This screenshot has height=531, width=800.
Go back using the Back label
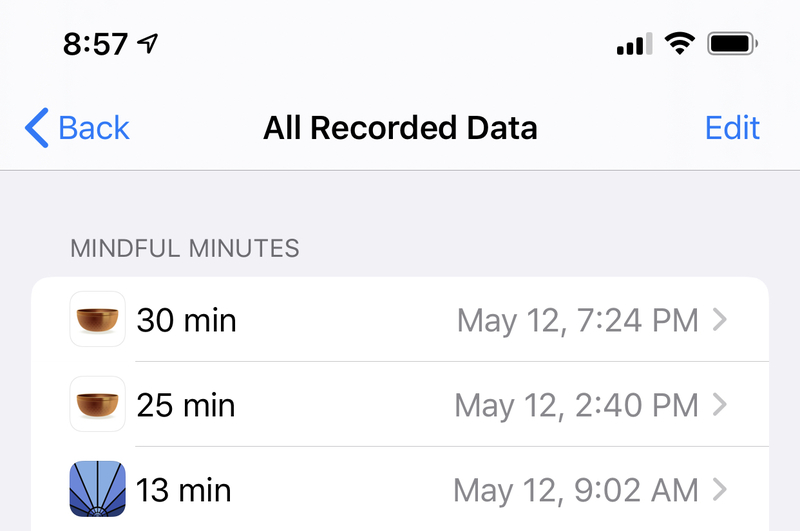94,128
